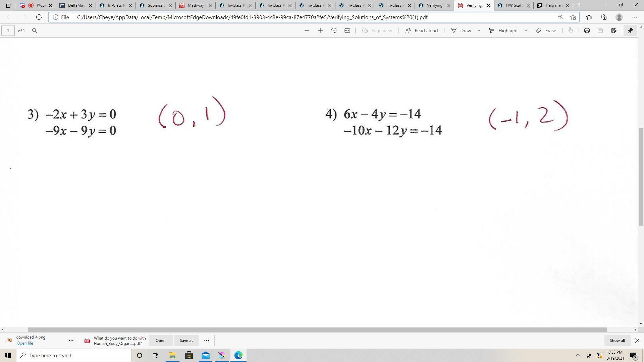644x362 pixels.
Task: Click the page number input field
Action: [x=8, y=31]
